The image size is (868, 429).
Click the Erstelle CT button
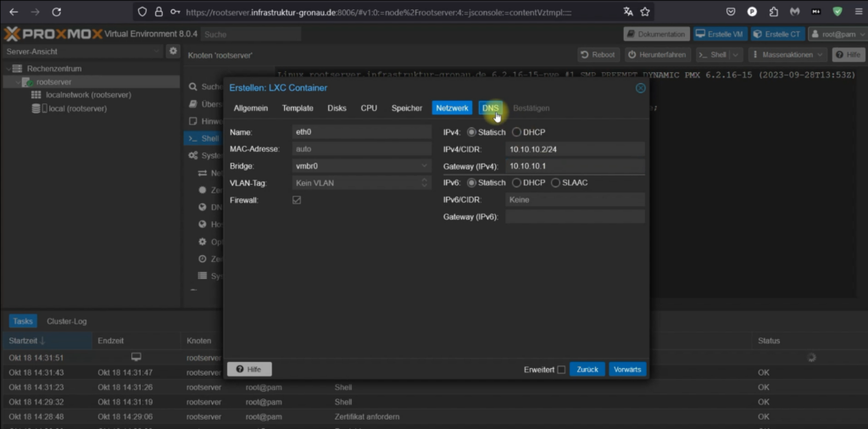(x=779, y=34)
